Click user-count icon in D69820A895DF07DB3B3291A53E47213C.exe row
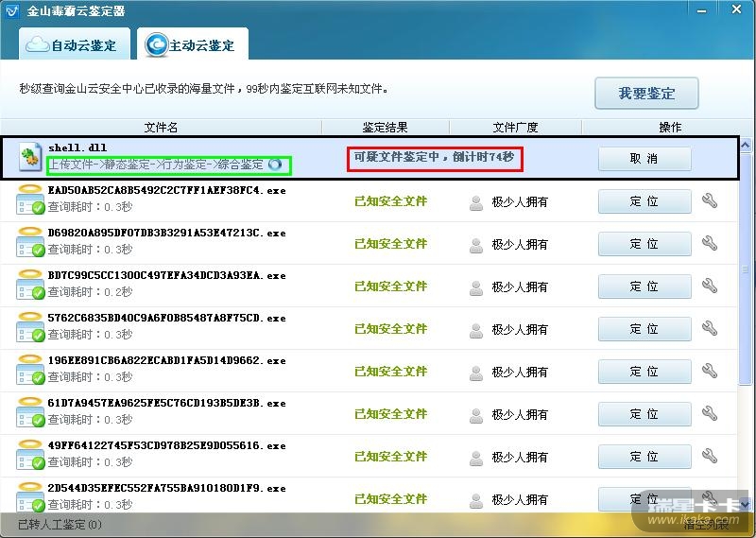This screenshot has height=538, width=756. pyautogui.click(x=476, y=246)
